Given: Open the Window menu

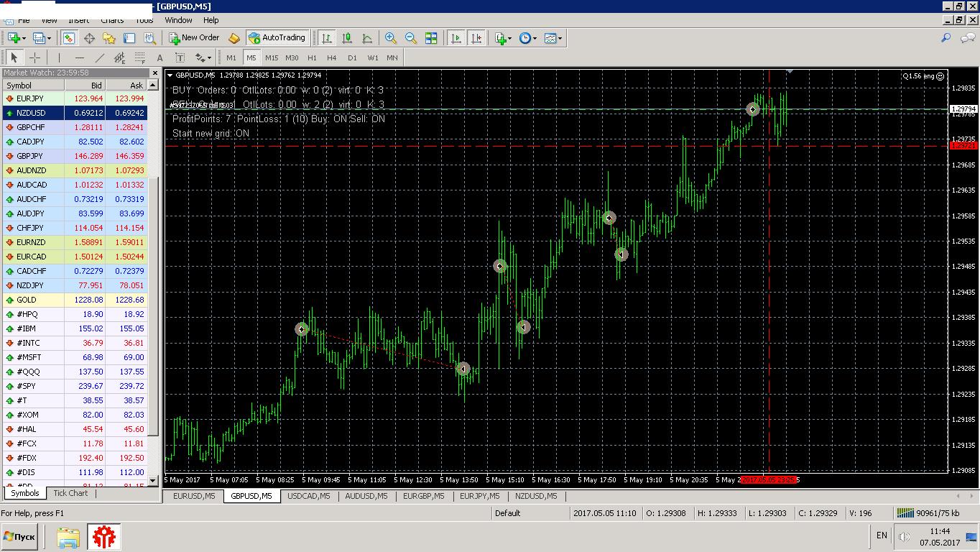Looking at the screenshot, I should pos(178,20).
